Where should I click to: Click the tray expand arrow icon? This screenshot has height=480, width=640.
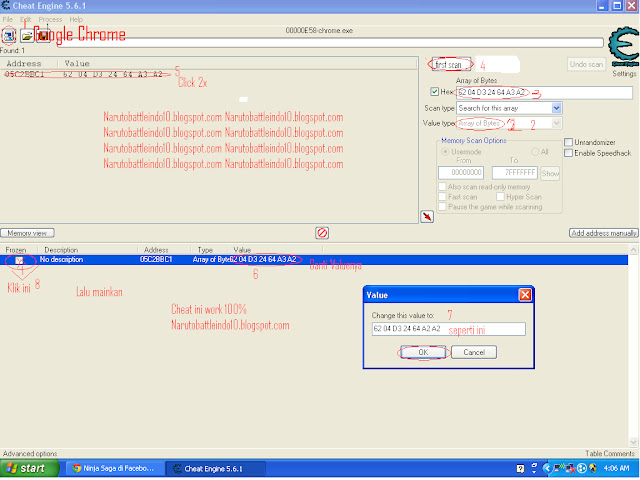pyautogui.click(x=547, y=469)
